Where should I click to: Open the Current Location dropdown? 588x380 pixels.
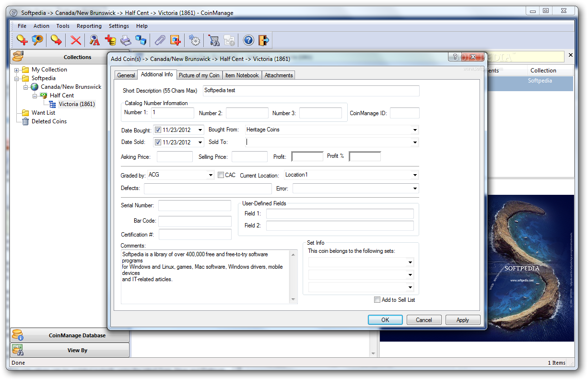coord(414,175)
